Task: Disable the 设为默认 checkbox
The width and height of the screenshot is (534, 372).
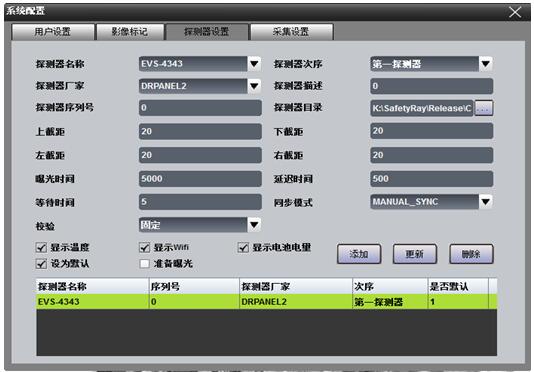Action: pyautogui.click(x=41, y=263)
